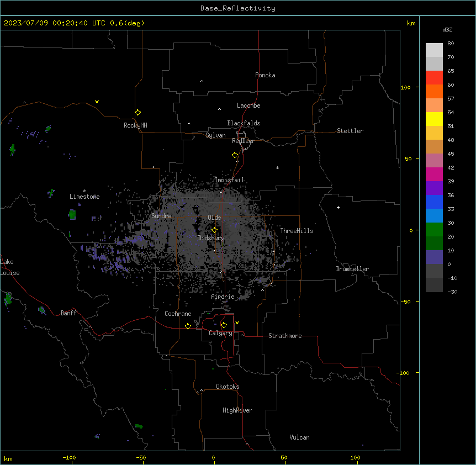Click the blue 36 dBZ color swatch
This screenshot has height=465, width=476.
(434, 202)
